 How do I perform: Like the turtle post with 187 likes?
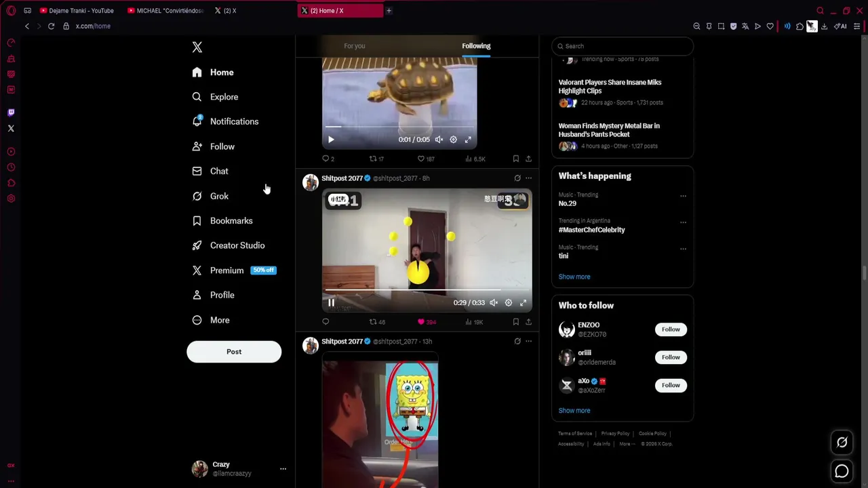[x=426, y=159]
